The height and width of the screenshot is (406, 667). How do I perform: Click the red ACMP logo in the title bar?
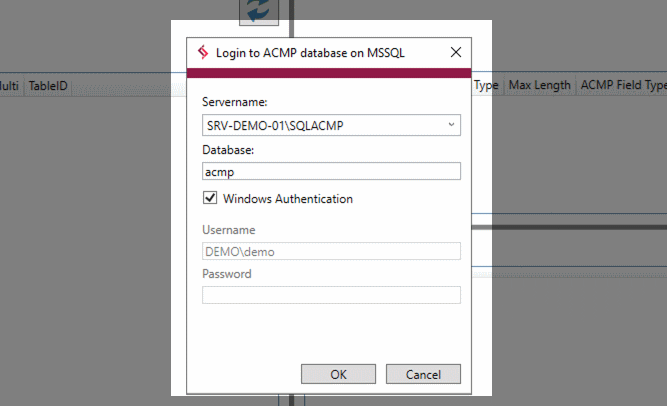203,52
